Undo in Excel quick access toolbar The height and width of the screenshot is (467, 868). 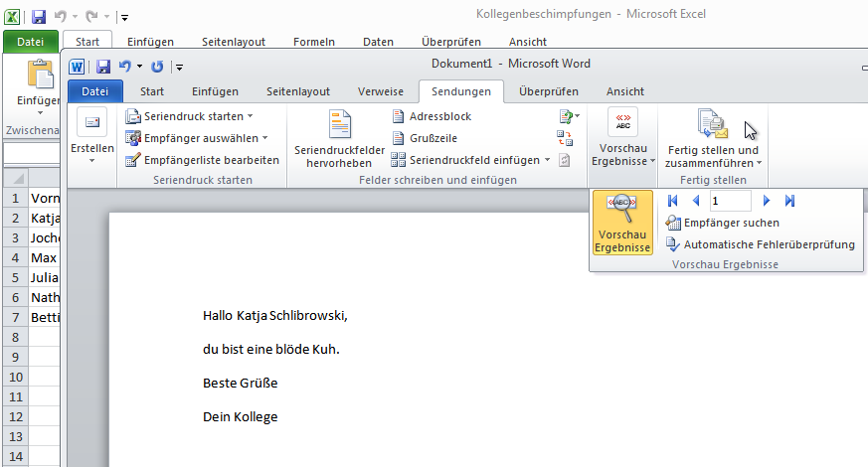pyautogui.click(x=60, y=17)
